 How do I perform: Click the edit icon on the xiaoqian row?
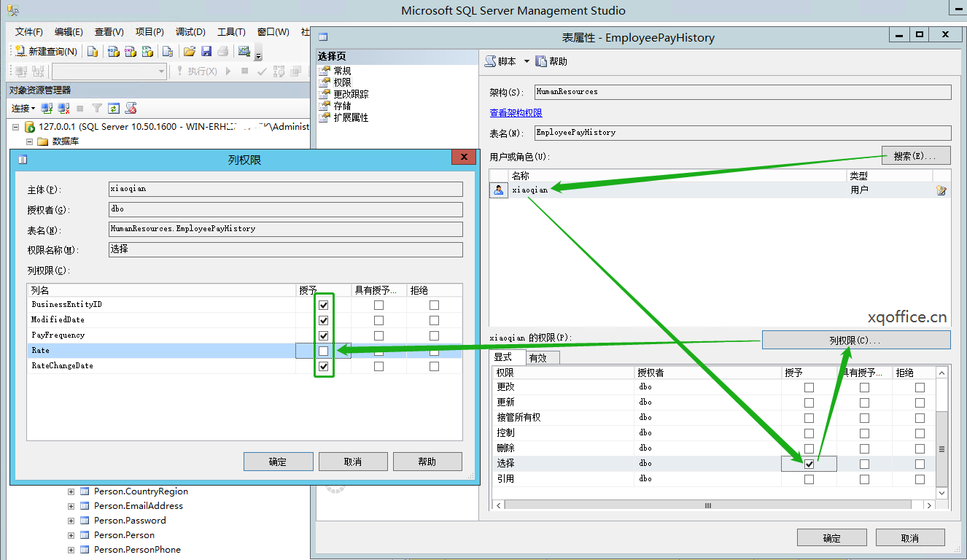[941, 190]
